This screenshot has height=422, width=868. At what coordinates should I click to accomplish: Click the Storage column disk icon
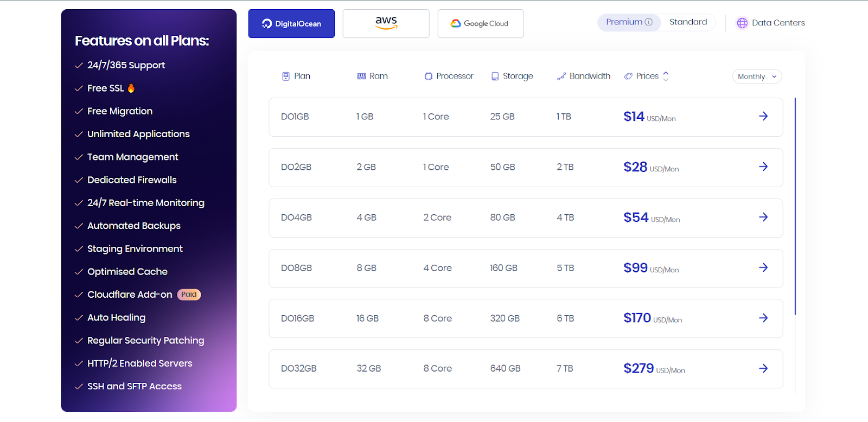point(495,76)
